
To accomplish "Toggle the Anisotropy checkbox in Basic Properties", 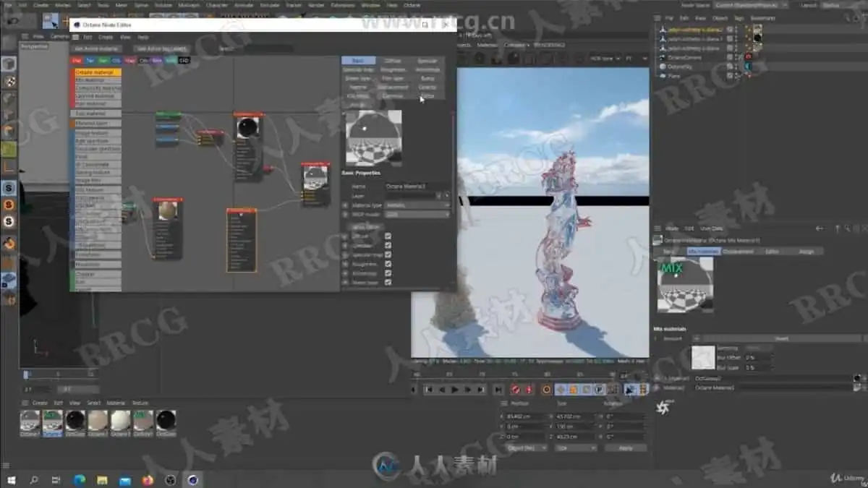I will tap(388, 273).
